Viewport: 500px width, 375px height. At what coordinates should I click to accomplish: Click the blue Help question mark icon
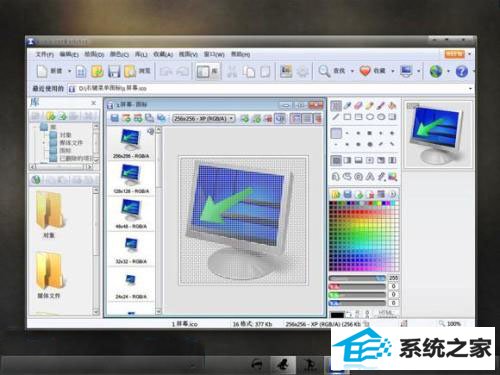point(462,71)
